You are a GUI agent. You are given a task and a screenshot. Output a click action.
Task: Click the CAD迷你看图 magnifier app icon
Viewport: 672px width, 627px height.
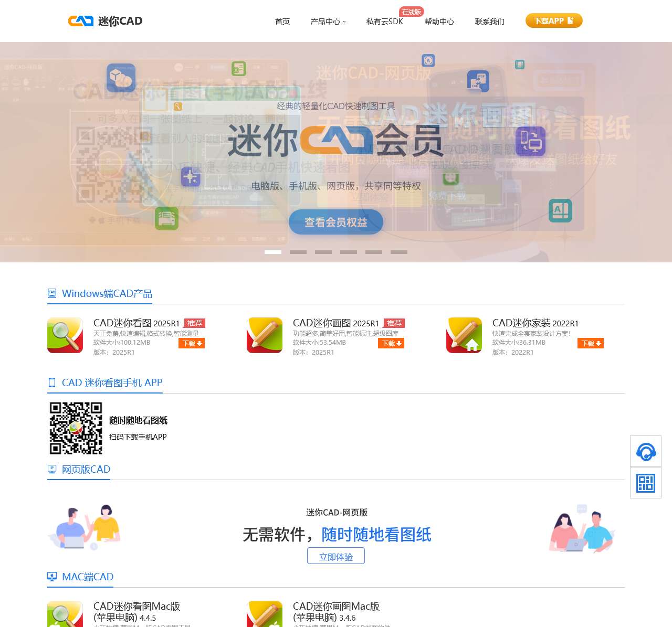coord(65,335)
